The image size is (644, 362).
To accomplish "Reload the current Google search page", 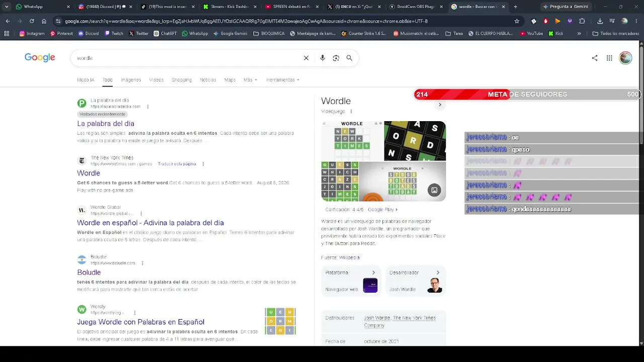I will (x=32, y=21).
